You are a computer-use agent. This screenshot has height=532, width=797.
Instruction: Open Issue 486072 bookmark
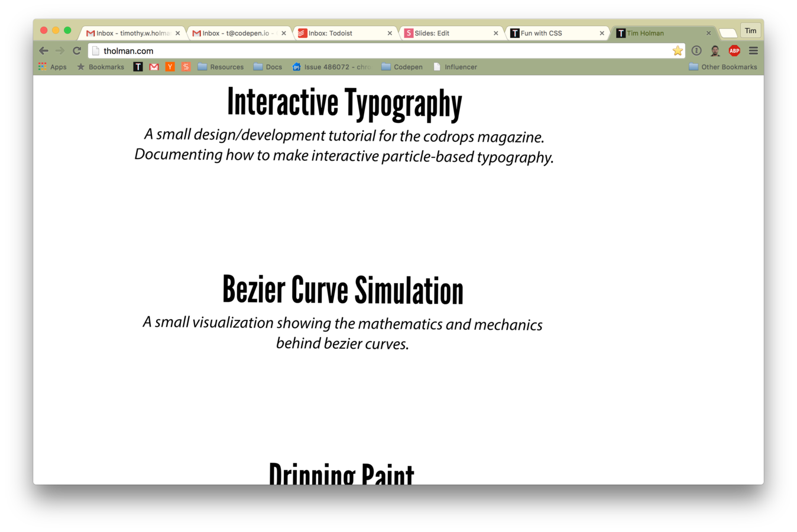point(332,67)
